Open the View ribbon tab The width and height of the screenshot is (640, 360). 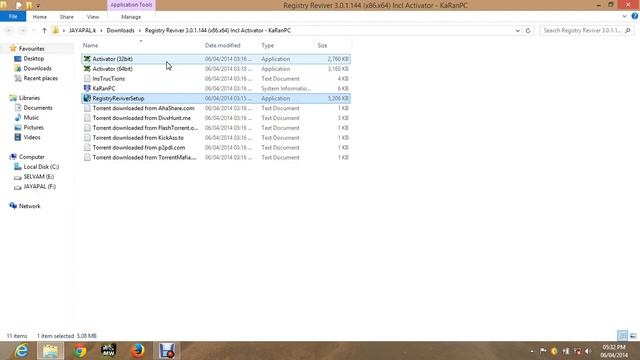click(93, 17)
